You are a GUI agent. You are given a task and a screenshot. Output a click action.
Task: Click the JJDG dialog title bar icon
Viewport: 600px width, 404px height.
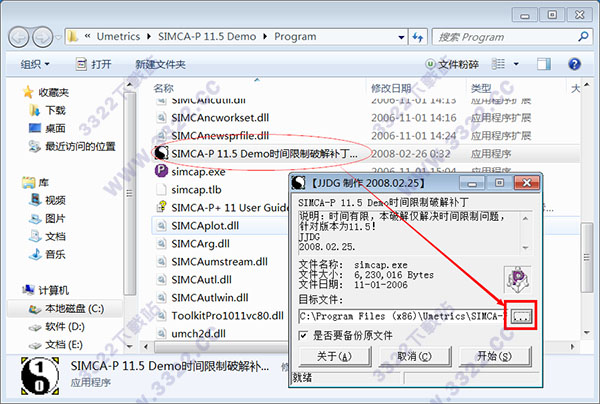click(x=298, y=183)
